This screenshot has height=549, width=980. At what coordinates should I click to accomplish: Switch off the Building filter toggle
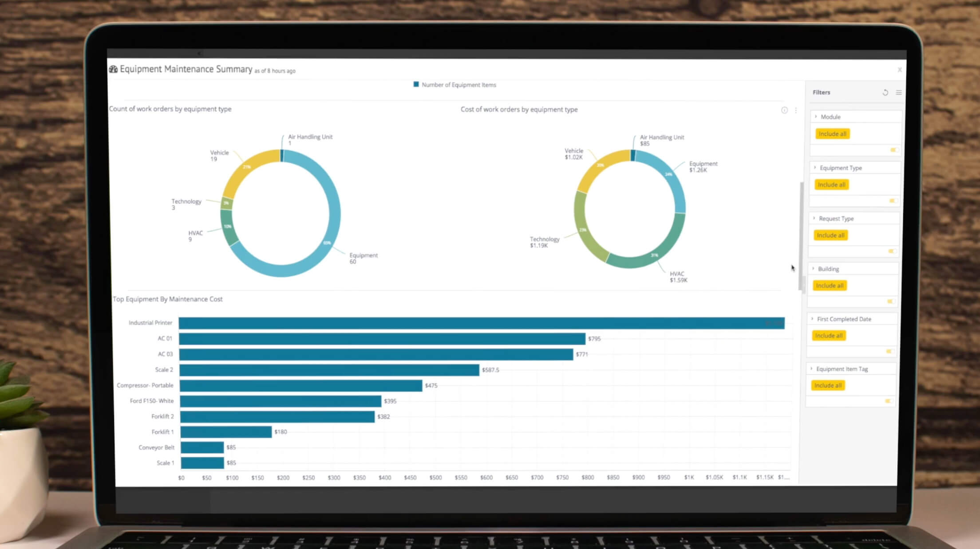tap(890, 302)
